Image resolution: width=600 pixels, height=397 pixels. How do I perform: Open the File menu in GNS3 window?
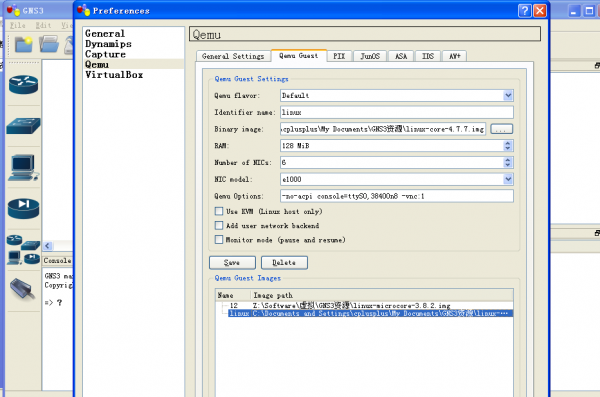point(18,25)
